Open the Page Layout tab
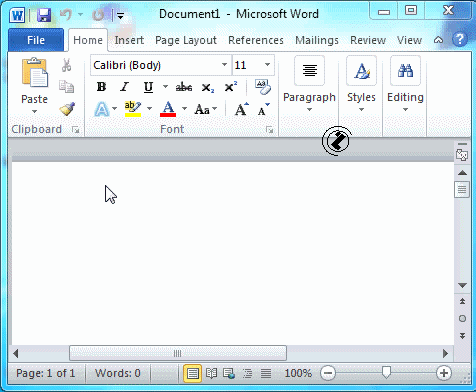 (x=186, y=40)
